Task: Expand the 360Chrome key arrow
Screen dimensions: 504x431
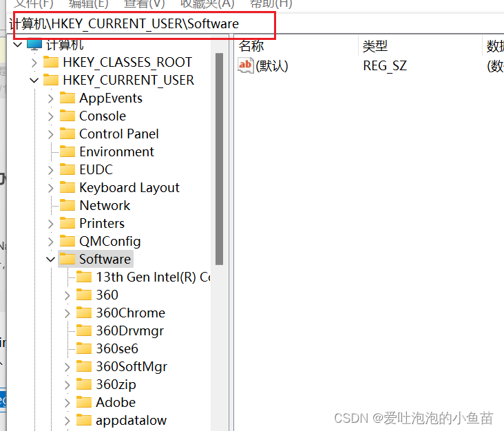Action: [x=67, y=313]
